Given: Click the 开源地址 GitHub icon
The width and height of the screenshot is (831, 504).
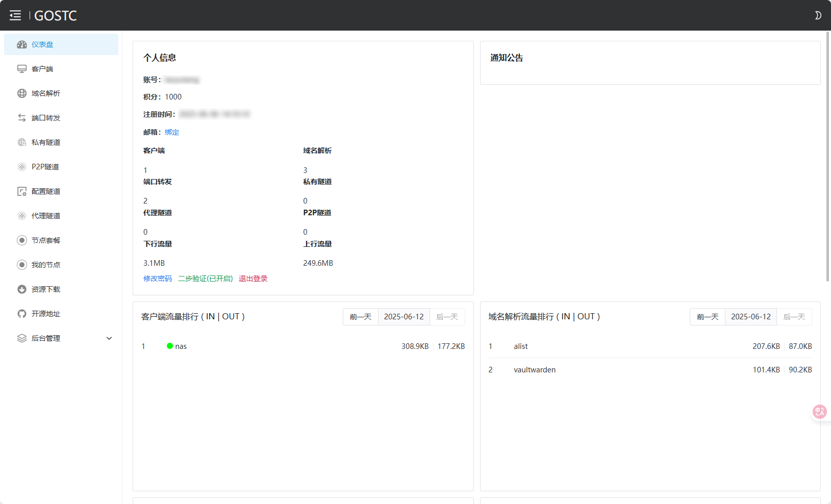Looking at the screenshot, I should 21,314.
